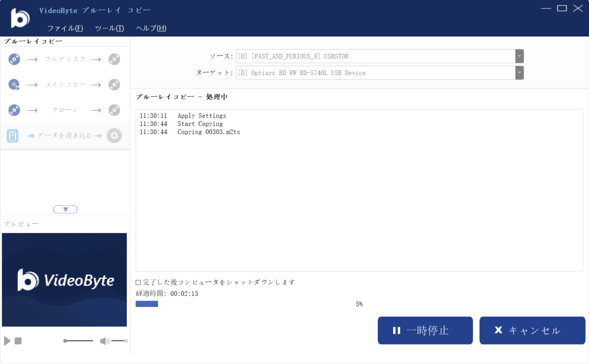Pause copying with 一時停止 button
Image resolution: width=589 pixels, height=364 pixels.
425,330
